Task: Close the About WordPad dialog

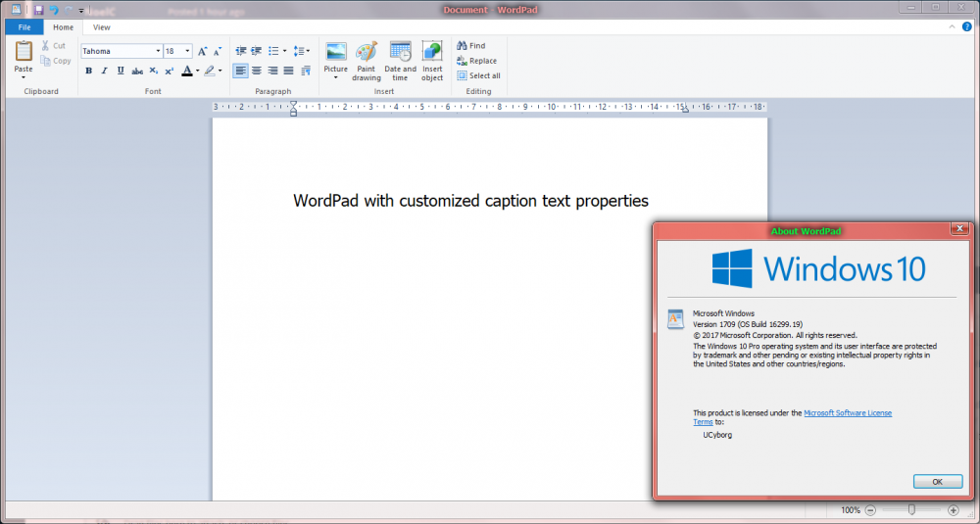Action: tap(959, 228)
